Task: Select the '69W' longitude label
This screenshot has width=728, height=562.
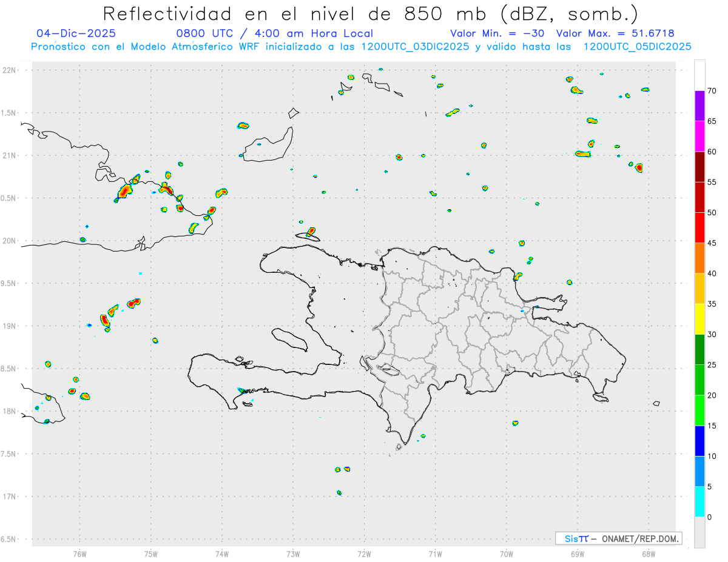Action: tap(578, 554)
